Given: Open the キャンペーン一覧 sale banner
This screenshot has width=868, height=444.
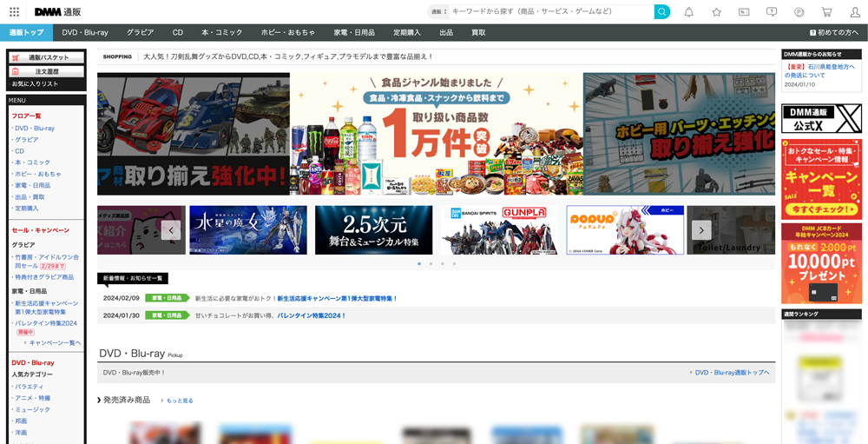Looking at the screenshot, I should point(821,179).
